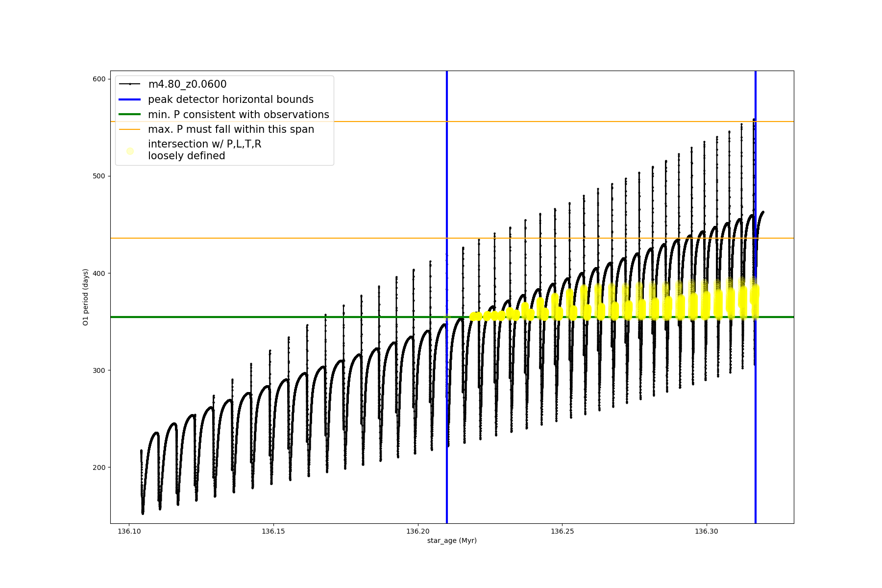Click the 600 y-axis tick label
Image resolution: width=882 pixels, height=588 pixels.
click(99, 79)
